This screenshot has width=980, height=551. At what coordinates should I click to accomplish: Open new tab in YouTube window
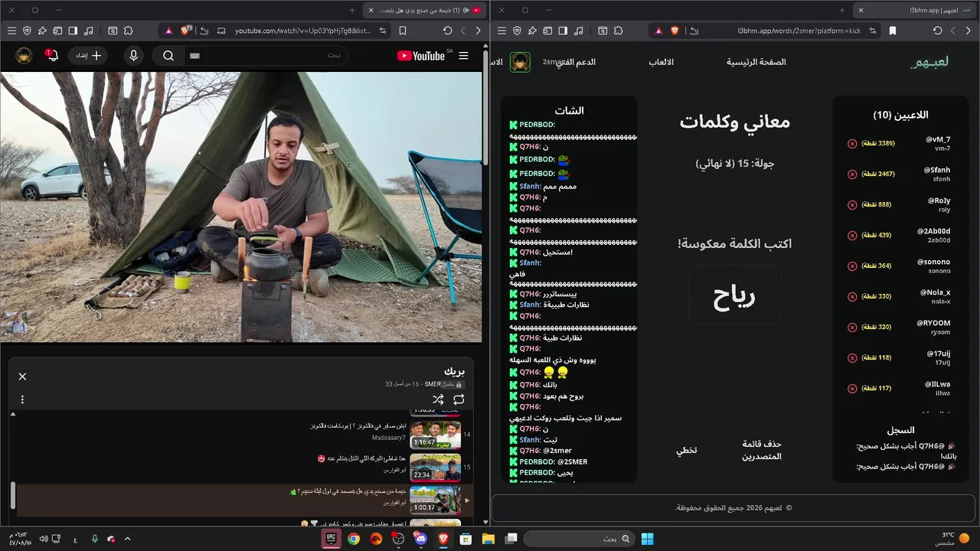[352, 10]
